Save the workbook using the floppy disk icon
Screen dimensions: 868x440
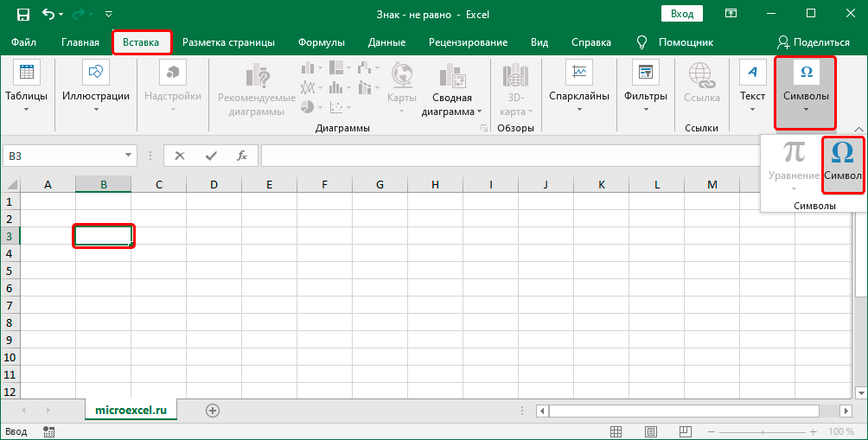[22, 15]
